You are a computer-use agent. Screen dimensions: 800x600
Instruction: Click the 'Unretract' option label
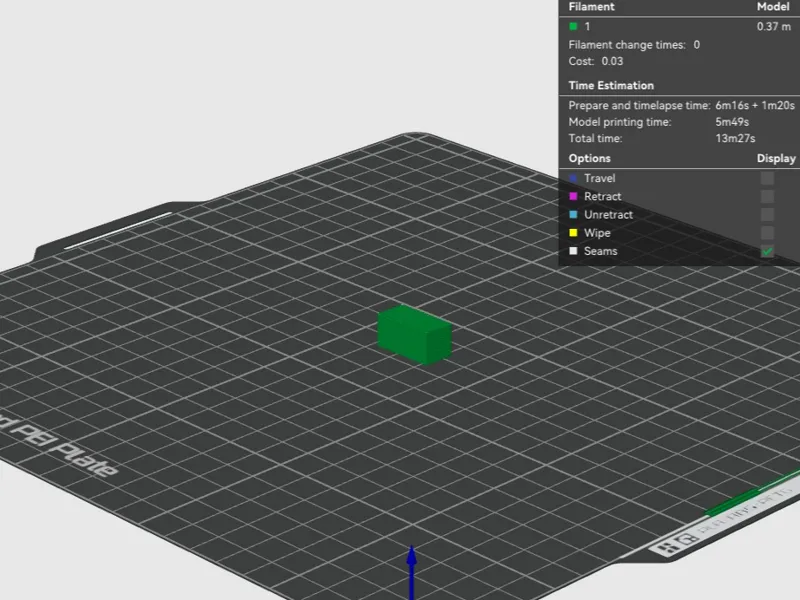pyautogui.click(x=608, y=215)
